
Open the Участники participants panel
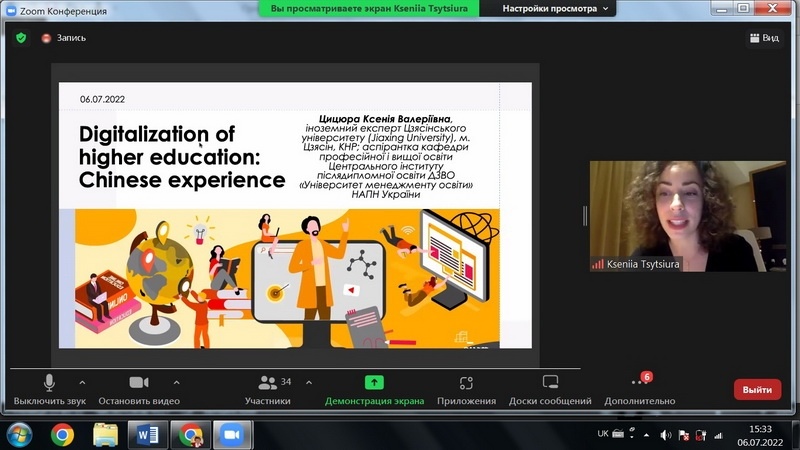(268, 388)
